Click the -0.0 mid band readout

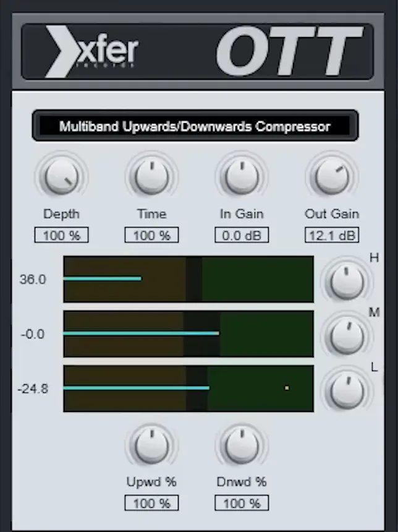click(33, 334)
